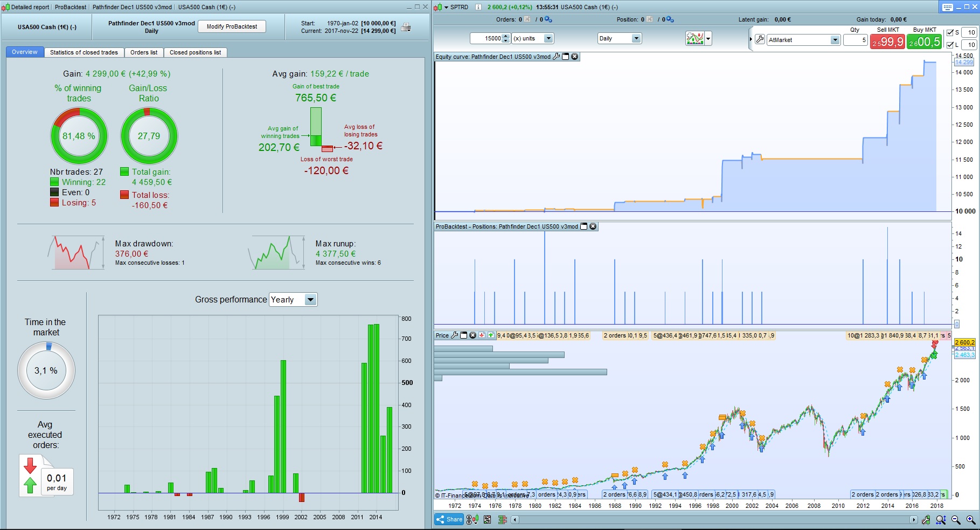Click the L limit distance field
Screen dimensions: 980x530
click(969, 45)
